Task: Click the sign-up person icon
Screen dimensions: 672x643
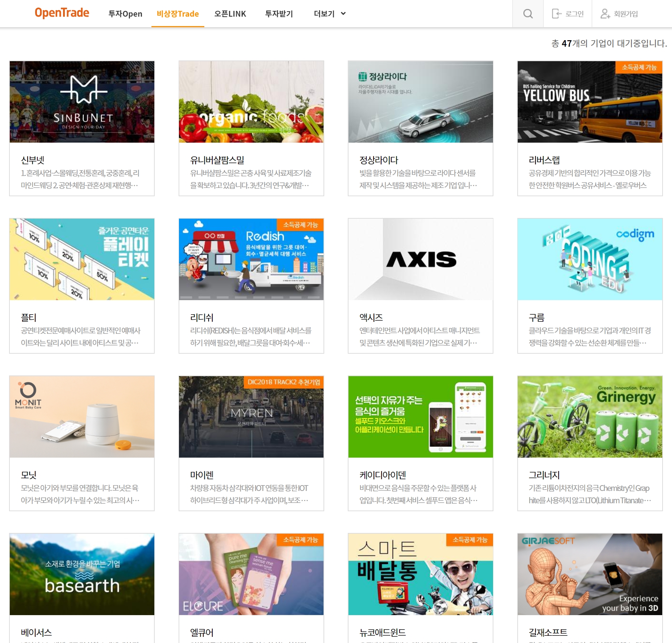Action: coord(605,14)
